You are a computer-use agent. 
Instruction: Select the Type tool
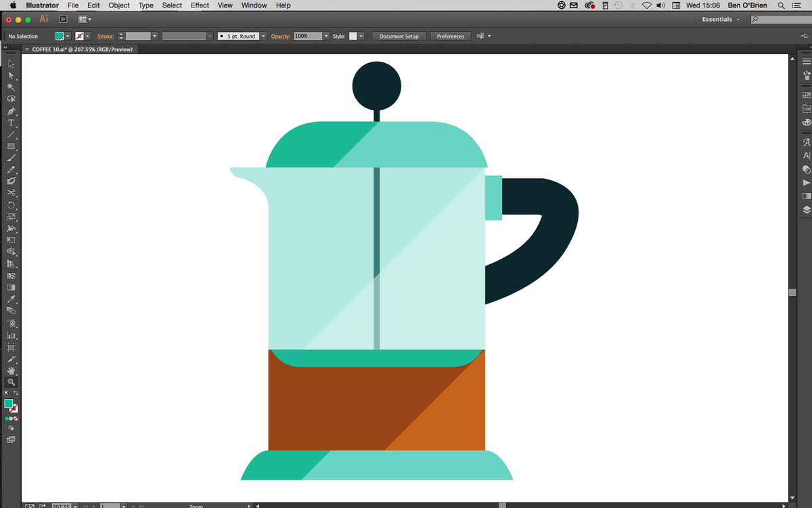pyautogui.click(x=11, y=123)
